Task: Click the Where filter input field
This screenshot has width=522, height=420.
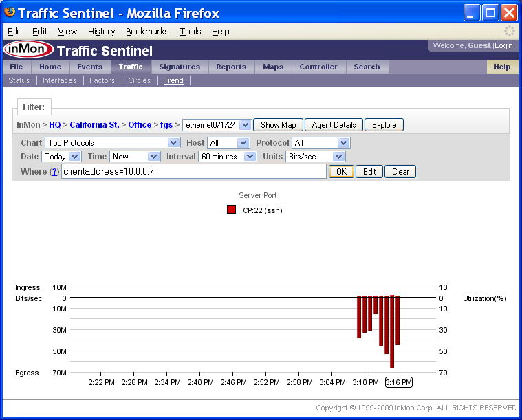Action: tap(194, 171)
